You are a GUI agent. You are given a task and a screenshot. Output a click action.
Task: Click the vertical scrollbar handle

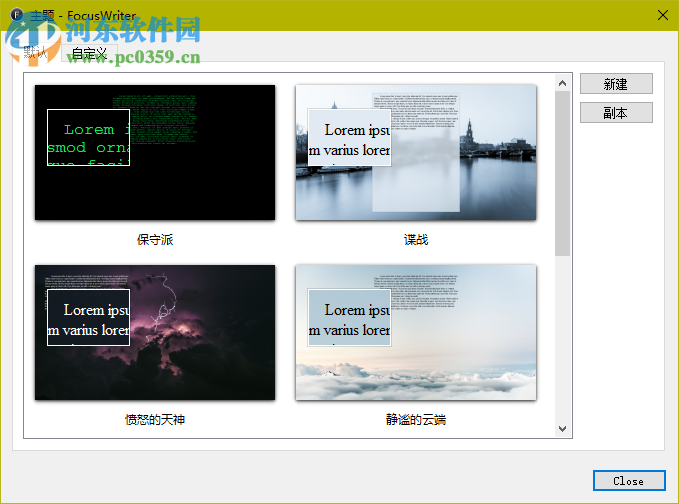(563, 173)
